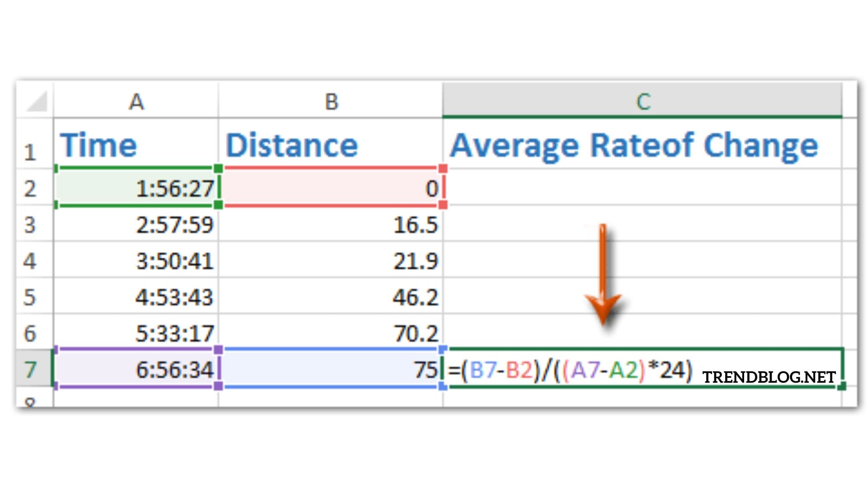Click the fill handle of cell C7
868x488 pixels.
click(841, 386)
